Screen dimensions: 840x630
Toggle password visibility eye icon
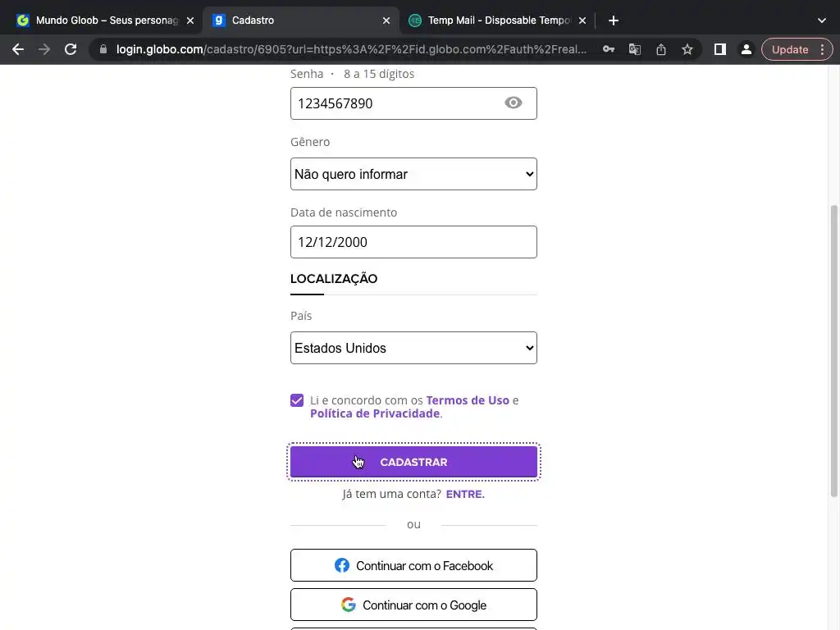point(514,103)
